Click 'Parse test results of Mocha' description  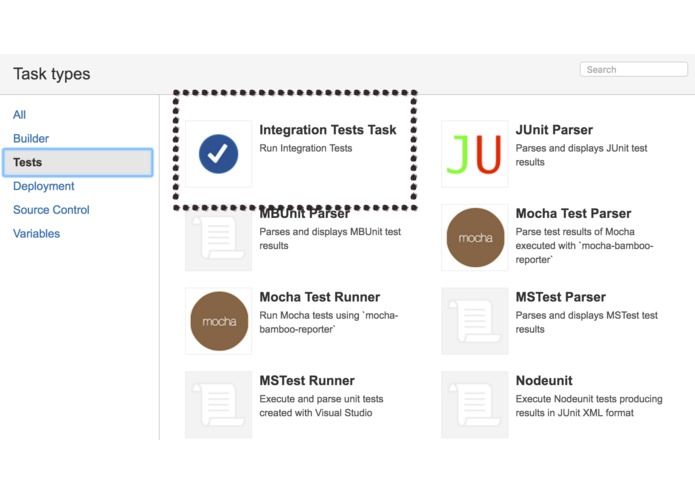point(584,245)
